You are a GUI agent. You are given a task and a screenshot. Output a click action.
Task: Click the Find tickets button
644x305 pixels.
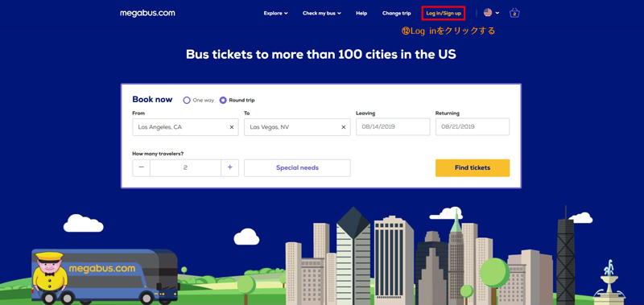click(473, 168)
